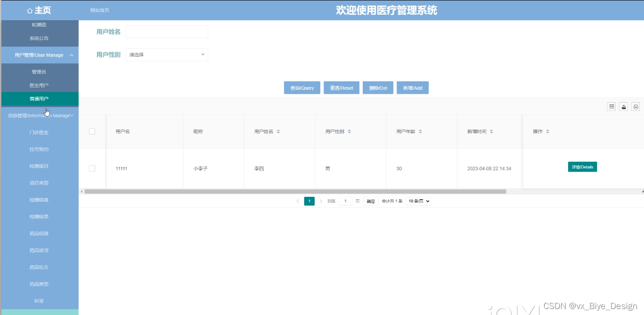This screenshot has height=315, width=644.
Task: Open 医生用户 in sidebar
Action: [39, 85]
